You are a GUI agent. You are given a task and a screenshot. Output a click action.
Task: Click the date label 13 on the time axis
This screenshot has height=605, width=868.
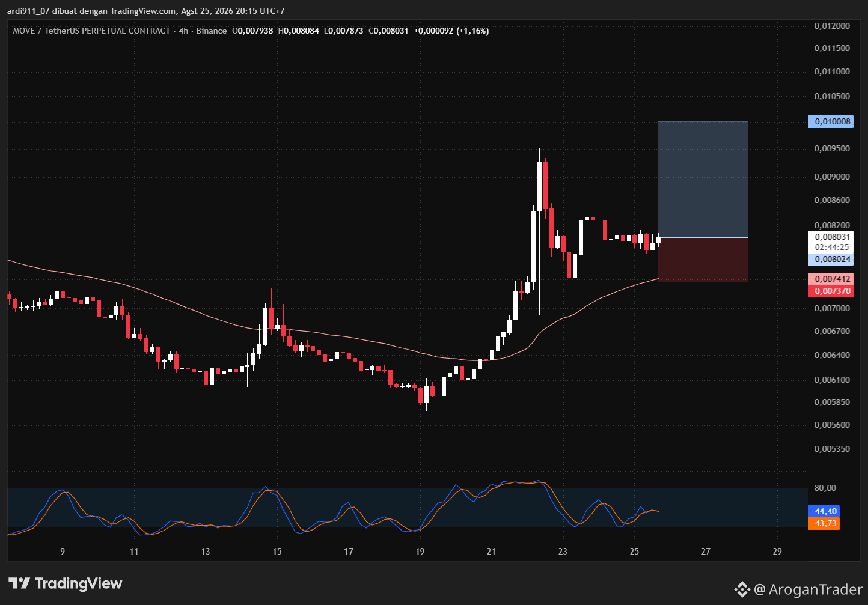(206, 551)
